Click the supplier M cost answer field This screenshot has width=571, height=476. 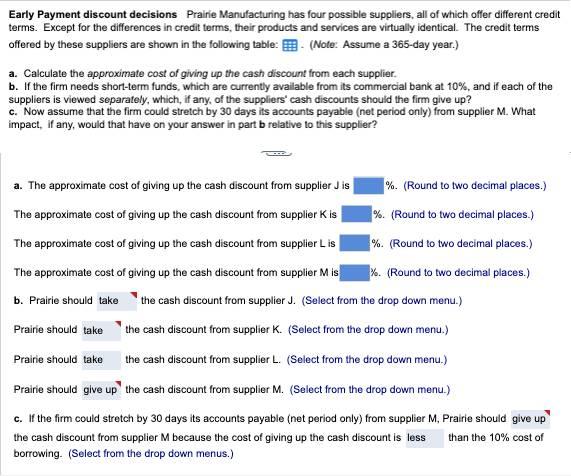tap(355, 272)
